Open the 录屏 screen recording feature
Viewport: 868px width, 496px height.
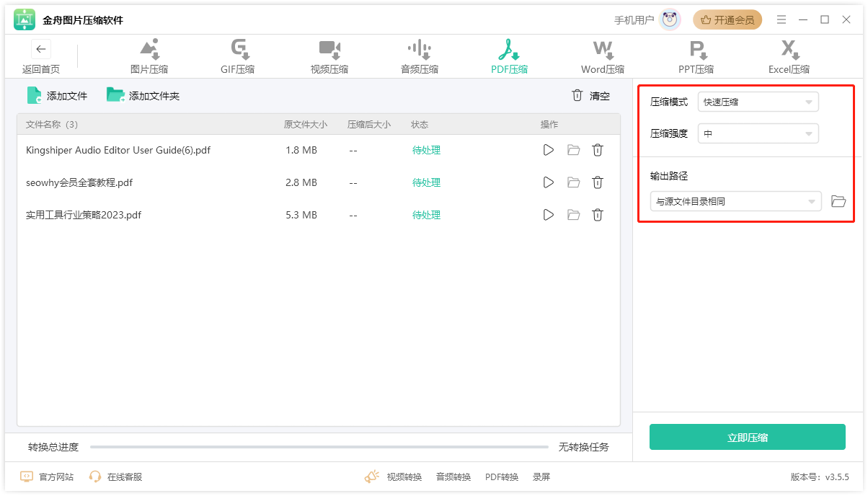(541, 477)
